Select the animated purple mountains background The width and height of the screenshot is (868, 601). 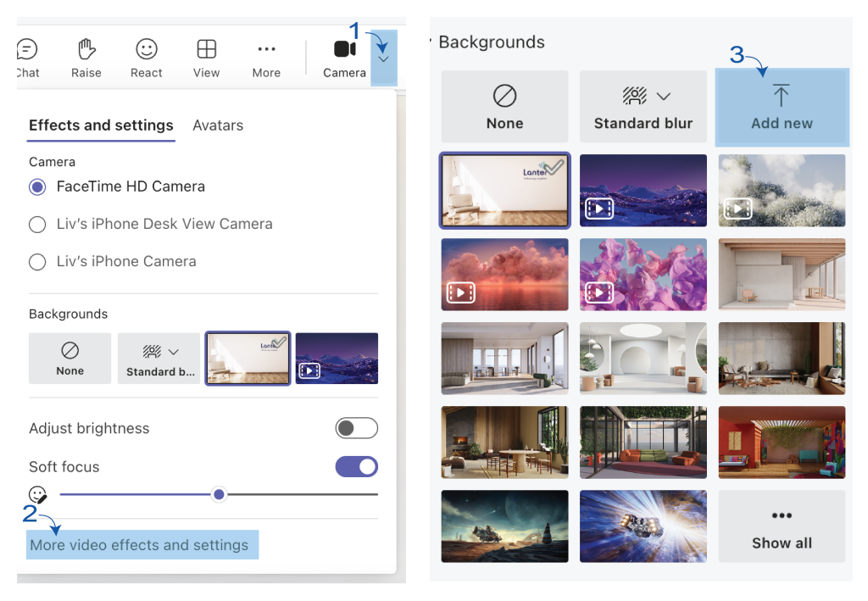pos(643,191)
